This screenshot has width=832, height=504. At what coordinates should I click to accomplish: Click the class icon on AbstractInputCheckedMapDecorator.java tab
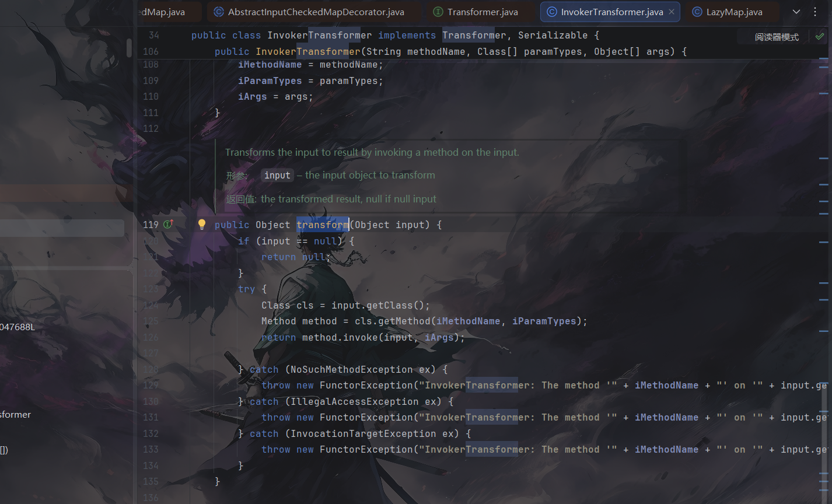click(219, 12)
